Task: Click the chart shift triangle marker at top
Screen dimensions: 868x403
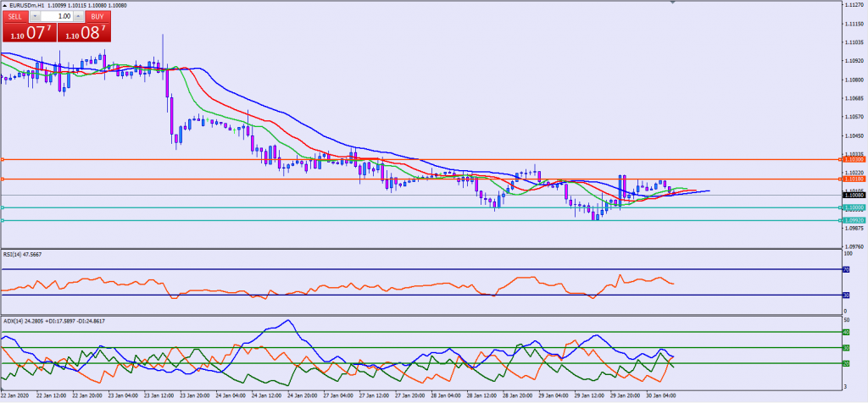Action: click(673, 3)
